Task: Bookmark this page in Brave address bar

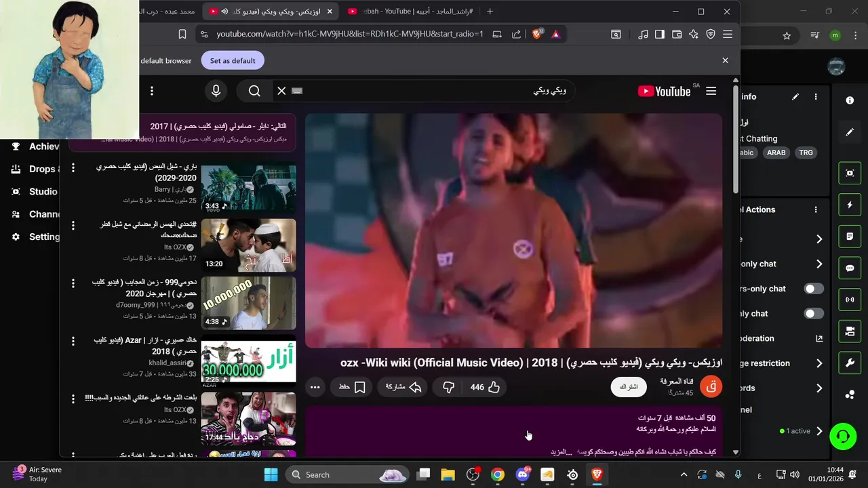Action: point(182,34)
